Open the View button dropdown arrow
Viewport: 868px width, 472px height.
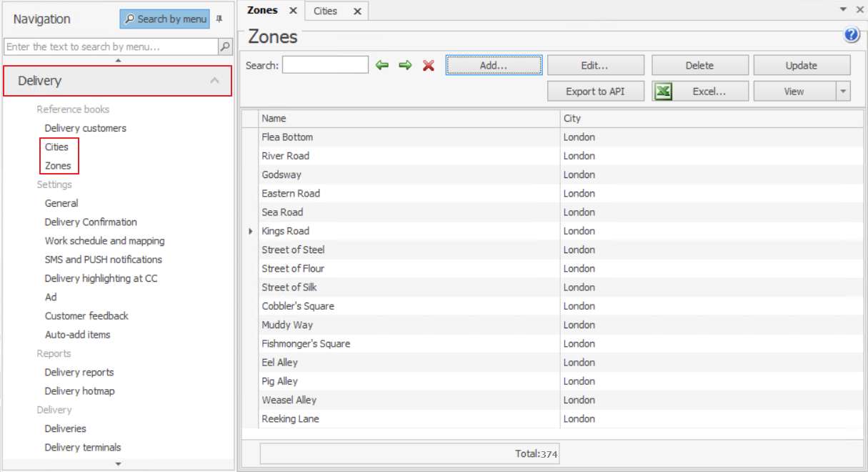pos(843,92)
